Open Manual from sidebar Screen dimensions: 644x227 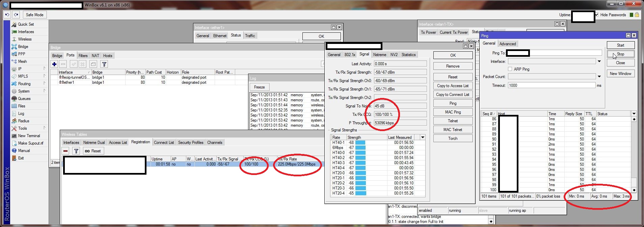click(x=24, y=151)
